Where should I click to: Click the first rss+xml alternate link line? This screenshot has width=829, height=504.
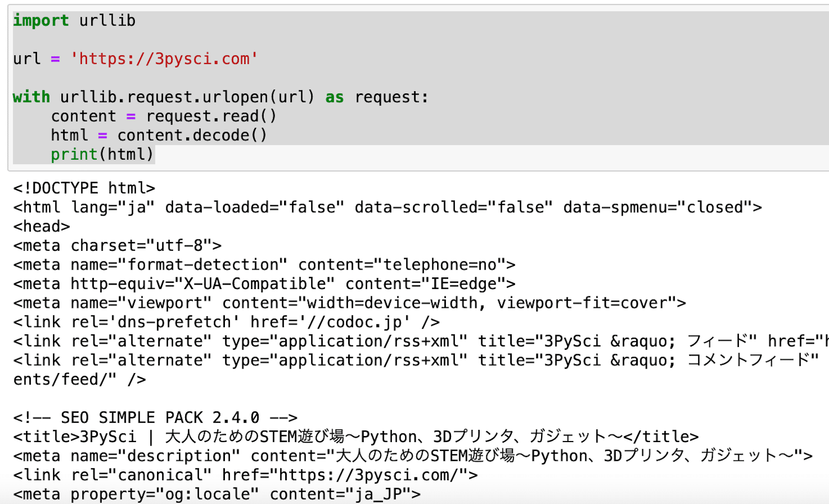coord(421,341)
